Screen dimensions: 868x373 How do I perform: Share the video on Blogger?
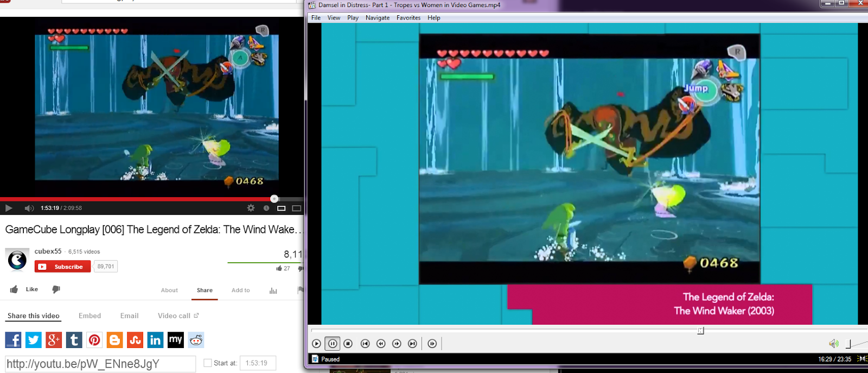pos(115,340)
